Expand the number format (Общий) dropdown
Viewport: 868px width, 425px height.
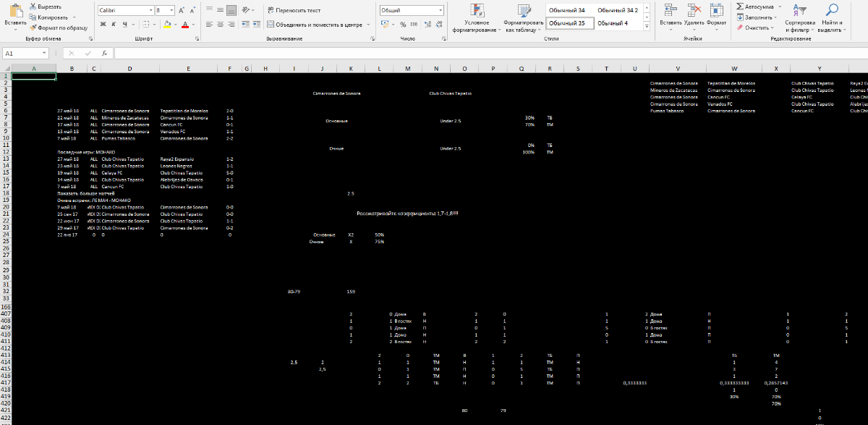(440, 11)
